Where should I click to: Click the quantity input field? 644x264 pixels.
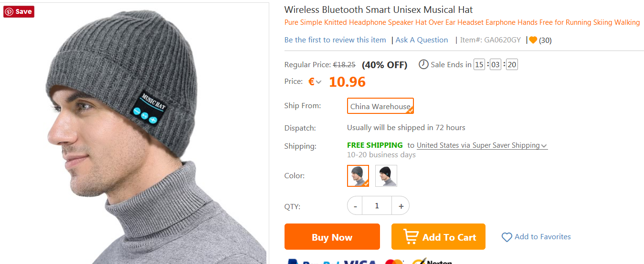pos(377,206)
